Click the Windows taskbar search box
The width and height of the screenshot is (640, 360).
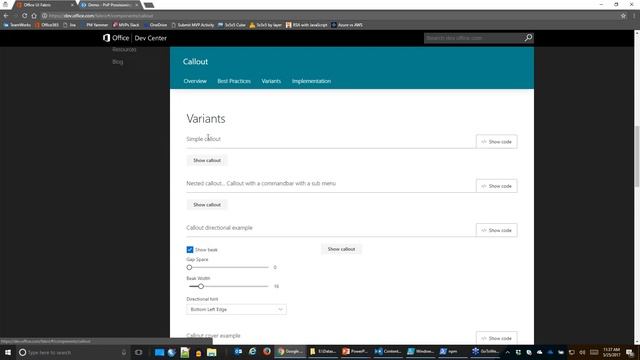(73, 352)
